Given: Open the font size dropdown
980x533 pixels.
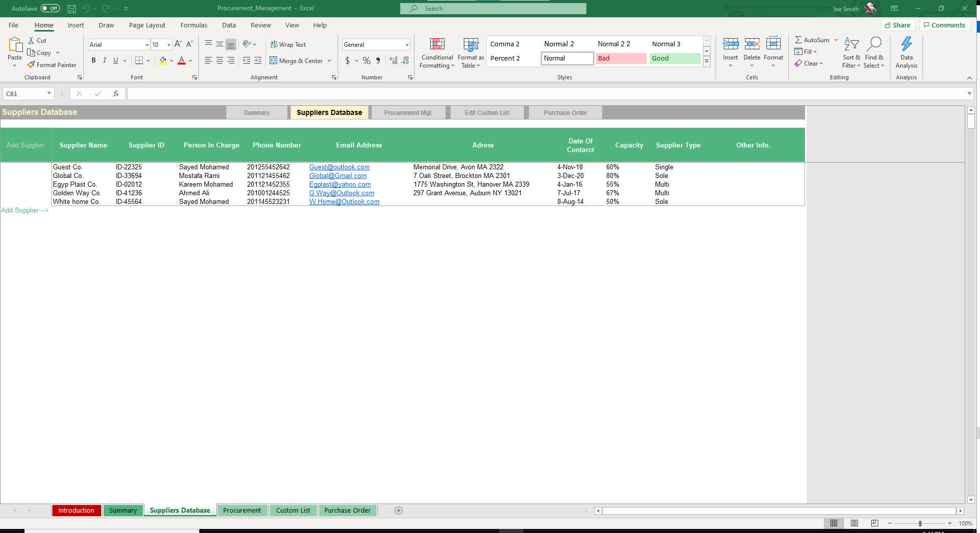Looking at the screenshot, I should tap(169, 45).
